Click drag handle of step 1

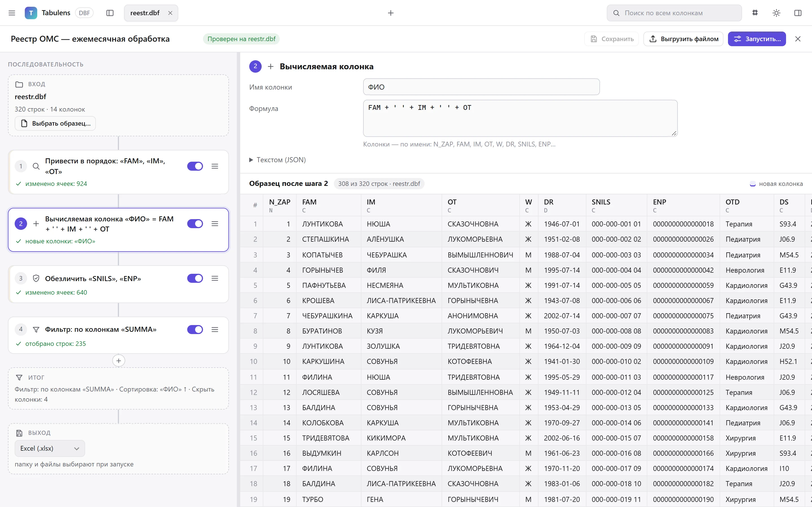(x=215, y=166)
